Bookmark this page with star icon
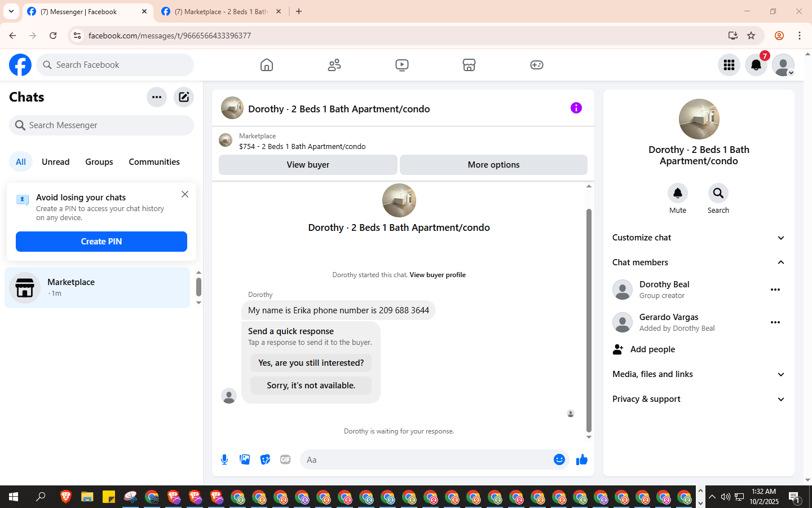 [751, 36]
